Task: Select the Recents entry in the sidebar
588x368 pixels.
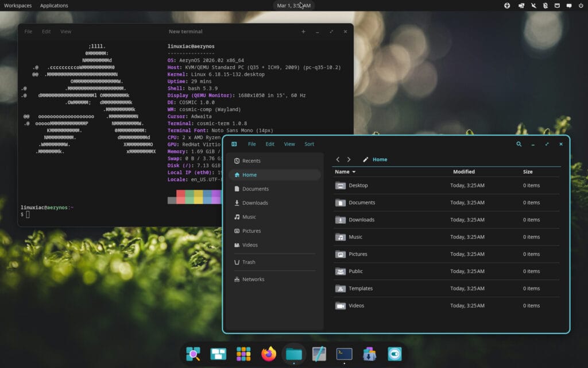Action: [251, 160]
